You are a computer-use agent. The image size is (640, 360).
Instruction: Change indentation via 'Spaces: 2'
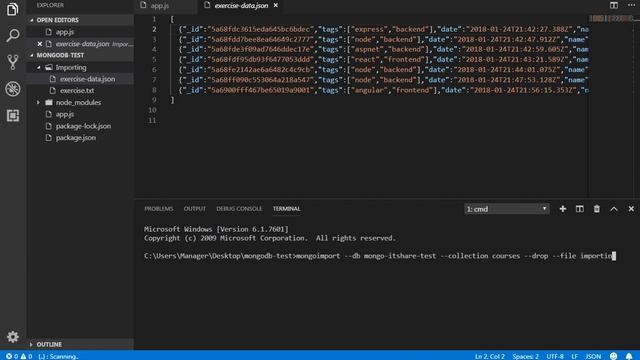point(525,356)
